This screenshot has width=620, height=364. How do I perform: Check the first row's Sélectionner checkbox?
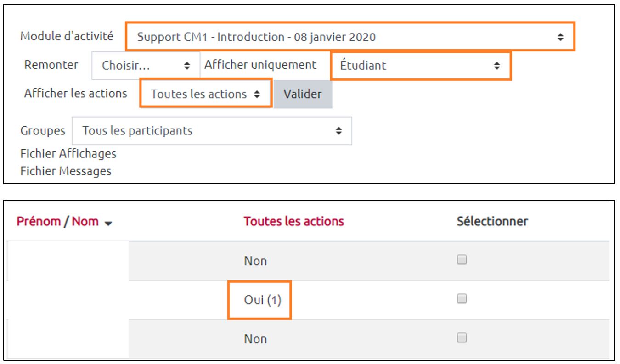click(x=462, y=260)
